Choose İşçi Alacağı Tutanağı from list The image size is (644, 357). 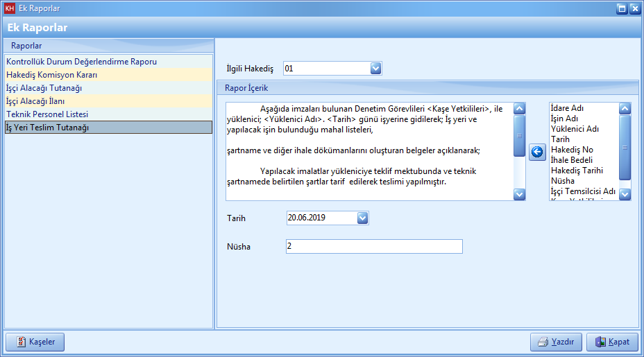(x=44, y=88)
